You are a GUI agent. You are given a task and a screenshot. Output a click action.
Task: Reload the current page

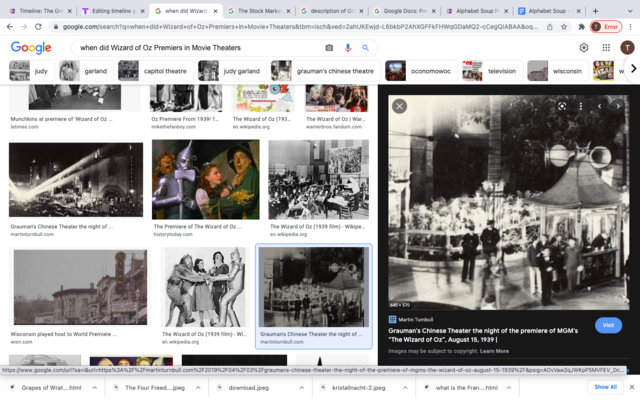point(38,27)
